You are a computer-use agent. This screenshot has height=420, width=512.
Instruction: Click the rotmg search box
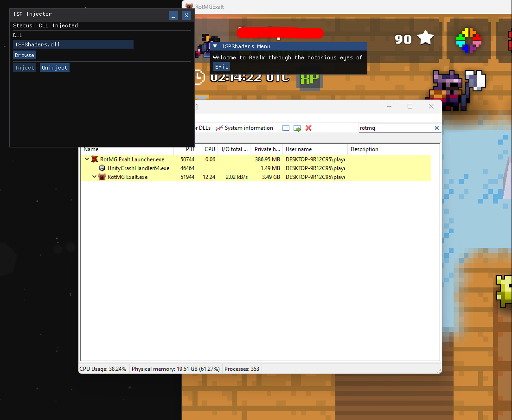pos(396,128)
